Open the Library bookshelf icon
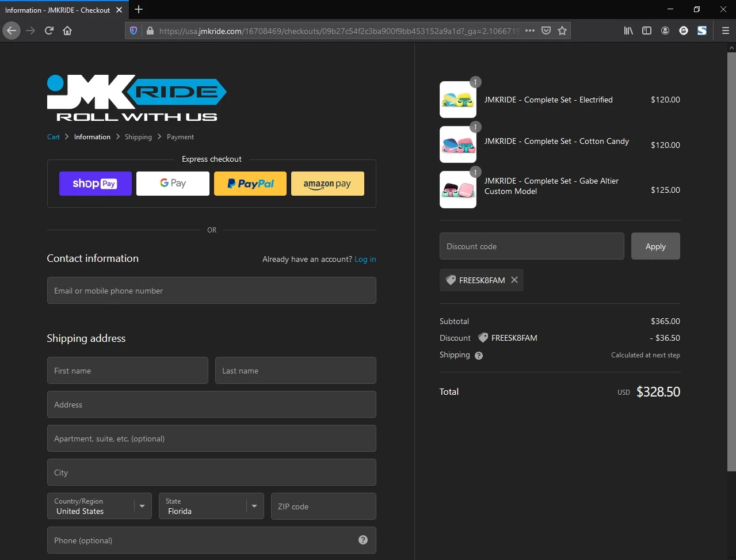The height and width of the screenshot is (560, 736). (628, 31)
